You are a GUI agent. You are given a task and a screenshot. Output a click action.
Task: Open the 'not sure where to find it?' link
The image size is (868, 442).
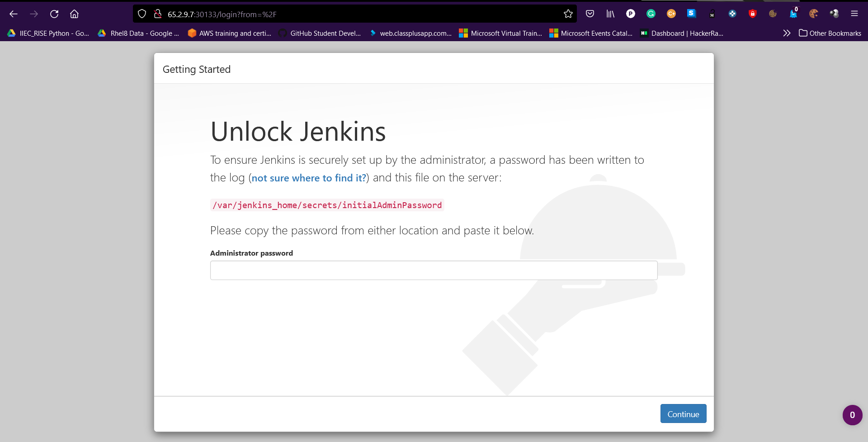(x=309, y=178)
